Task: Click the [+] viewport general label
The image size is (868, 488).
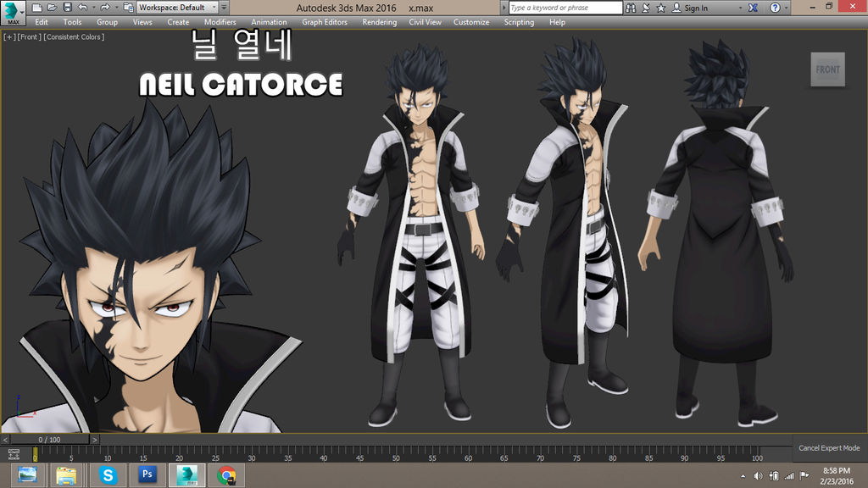Action: tap(9, 37)
